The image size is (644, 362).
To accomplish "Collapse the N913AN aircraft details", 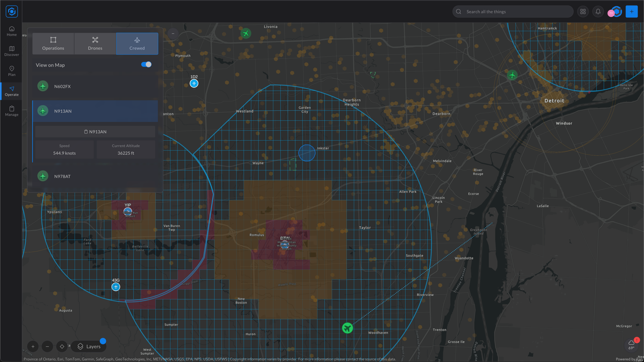I will (x=95, y=110).
